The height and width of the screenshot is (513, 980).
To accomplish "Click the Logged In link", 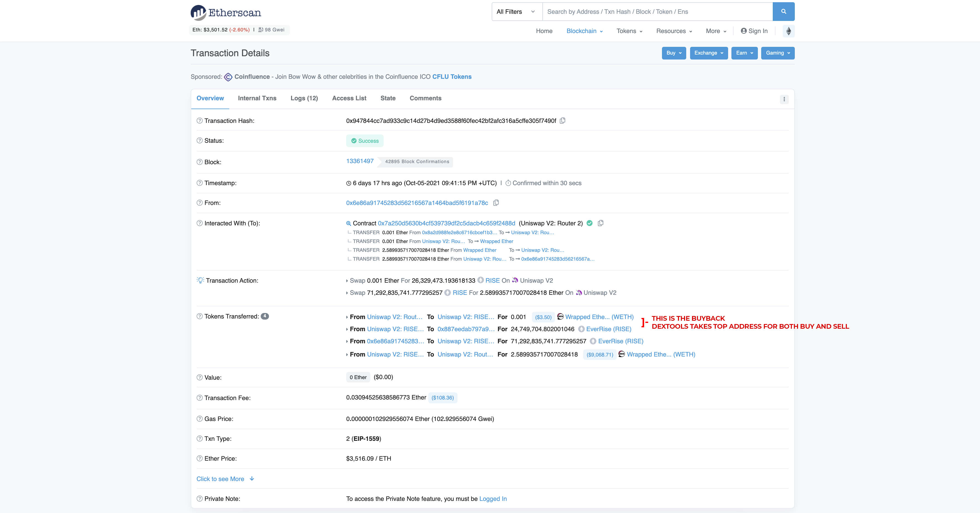I will (493, 499).
